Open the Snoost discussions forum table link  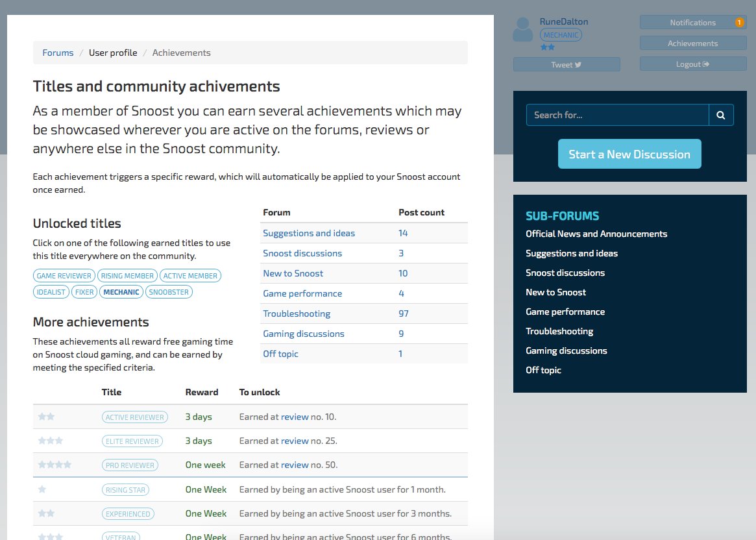(x=302, y=254)
